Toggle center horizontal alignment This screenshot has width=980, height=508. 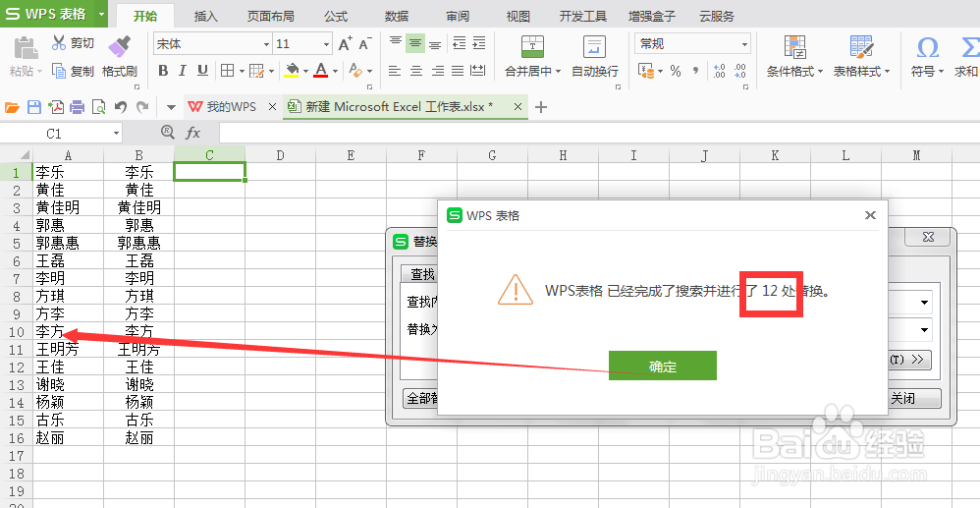coord(415,71)
